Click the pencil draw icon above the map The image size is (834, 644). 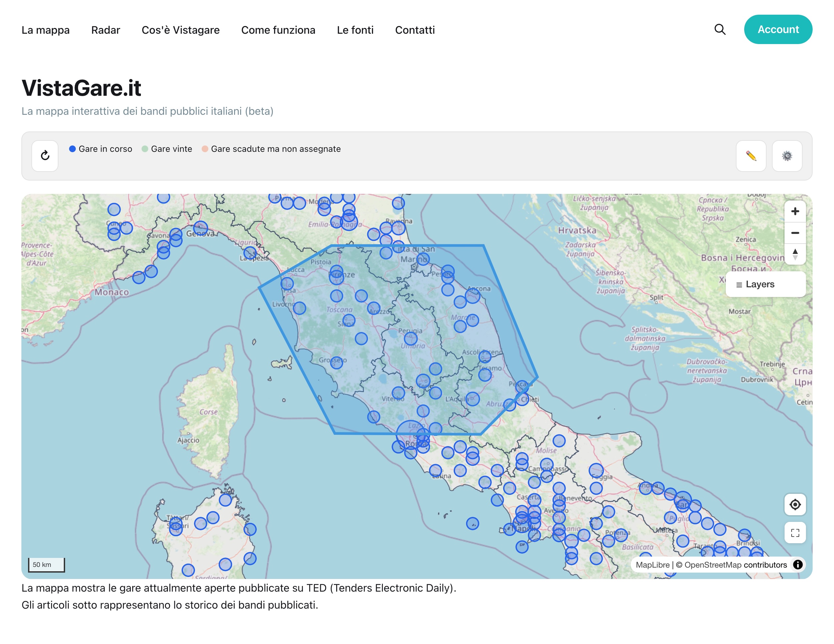[x=751, y=156]
